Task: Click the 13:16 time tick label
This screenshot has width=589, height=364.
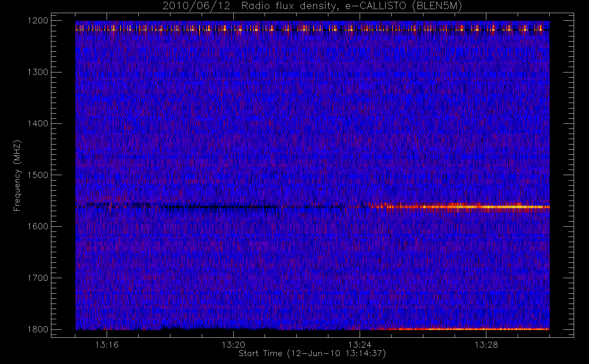Action: pos(107,345)
